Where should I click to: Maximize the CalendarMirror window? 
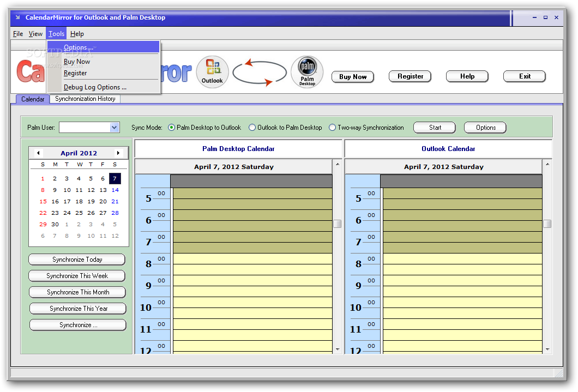click(x=546, y=17)
